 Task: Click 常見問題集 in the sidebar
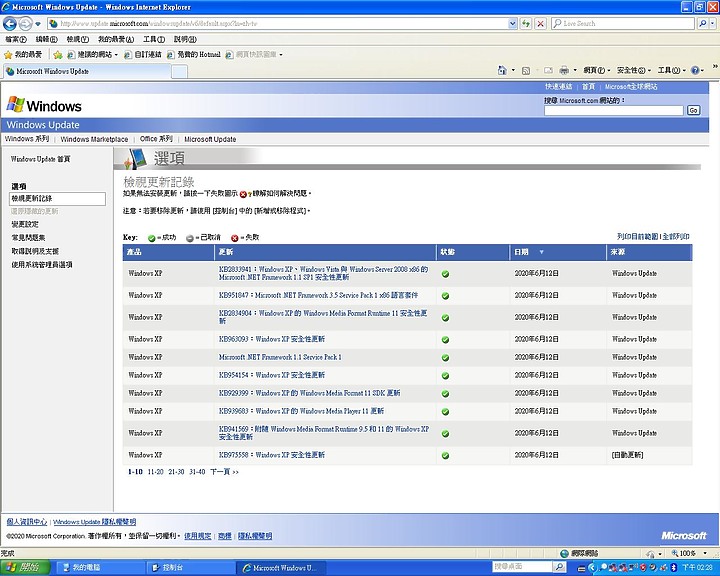pyautogui.click(x=28, y=237)
